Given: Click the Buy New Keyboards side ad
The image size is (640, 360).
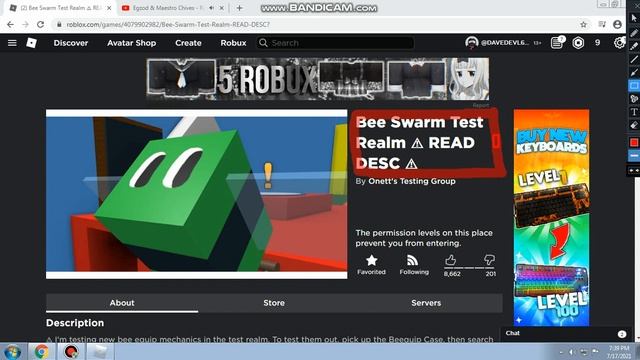Looking at the screenshot, I should point(551,218).
